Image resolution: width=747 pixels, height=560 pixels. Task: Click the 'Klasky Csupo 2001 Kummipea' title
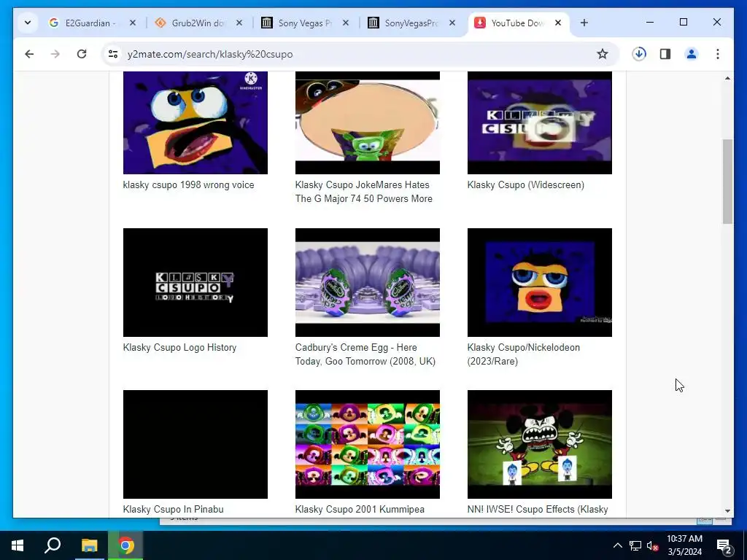360,509
